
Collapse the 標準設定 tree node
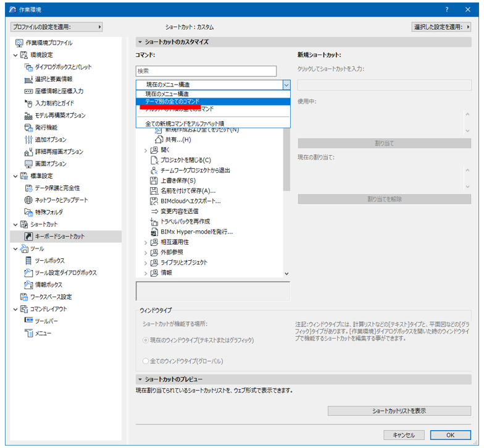(15, 176)
